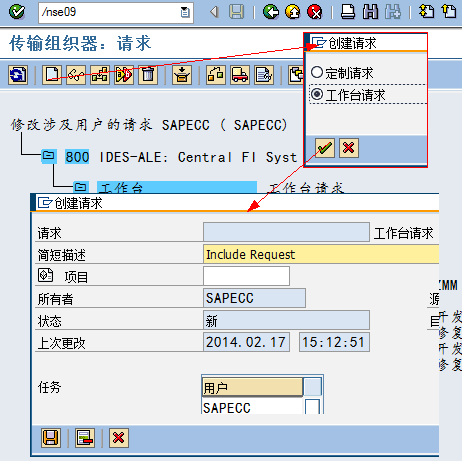This screenshot has height=461, width=462.
Task: Click the 创建请求 small dialog title icon
Action: click(x=319, y=43)
